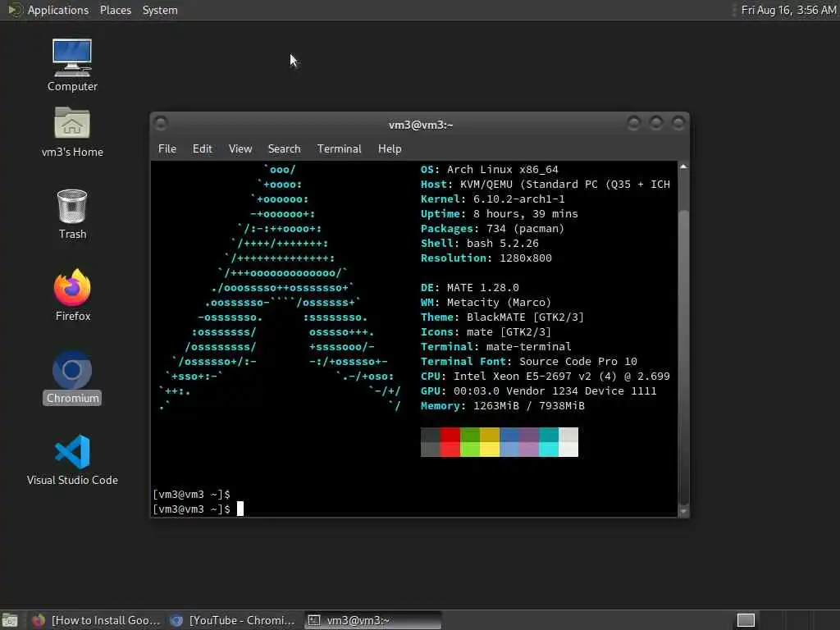
Task: Click the green color block in neofetch palette
Action: tap(470, 442)
